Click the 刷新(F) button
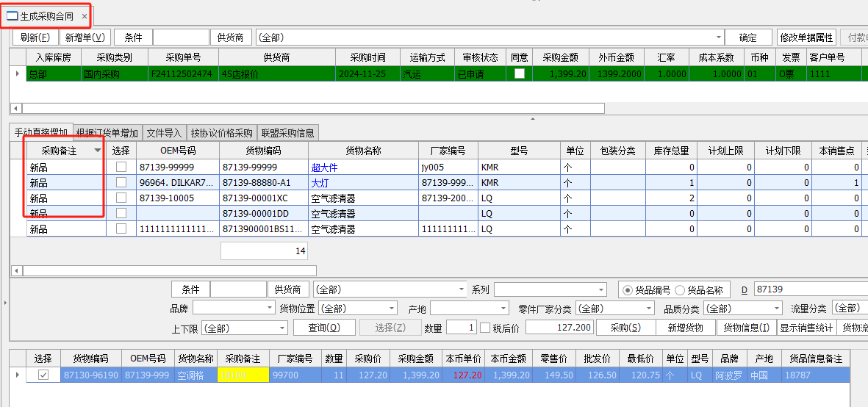The height and width of the screenshot is (407, 868). click(x=35, y=37)
